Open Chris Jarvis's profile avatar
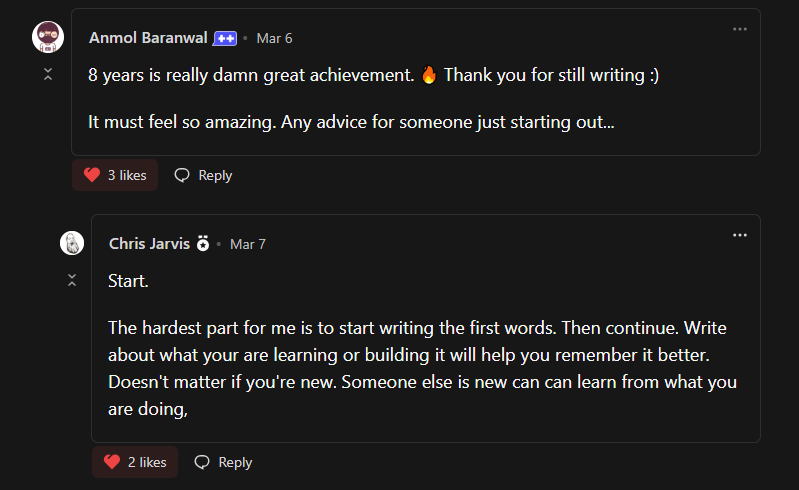 [72, 243]
